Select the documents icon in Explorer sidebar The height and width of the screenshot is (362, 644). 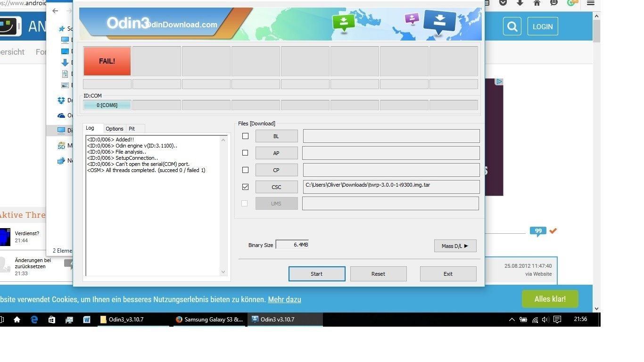coord(65,74)
